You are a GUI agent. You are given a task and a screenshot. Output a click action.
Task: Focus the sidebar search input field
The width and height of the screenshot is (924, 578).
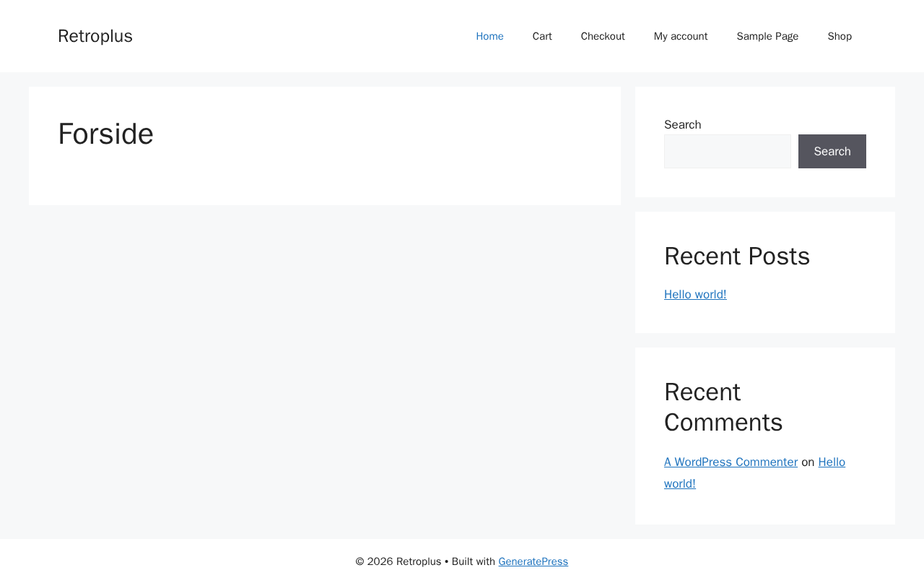pos(728,152)
